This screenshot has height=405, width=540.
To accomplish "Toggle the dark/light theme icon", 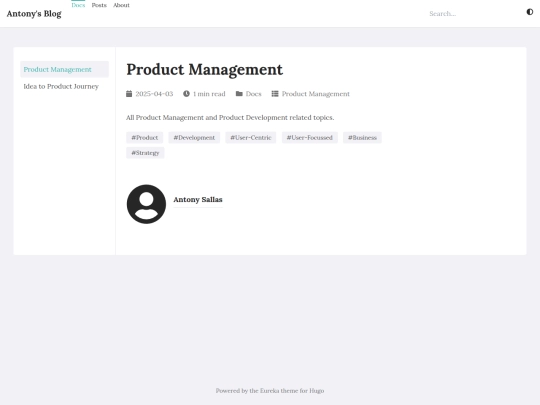I will [x=530, y=12].
